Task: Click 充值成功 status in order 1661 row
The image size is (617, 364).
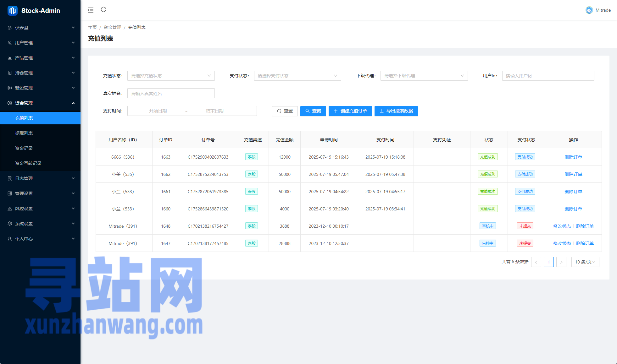Action: (488, 192)
